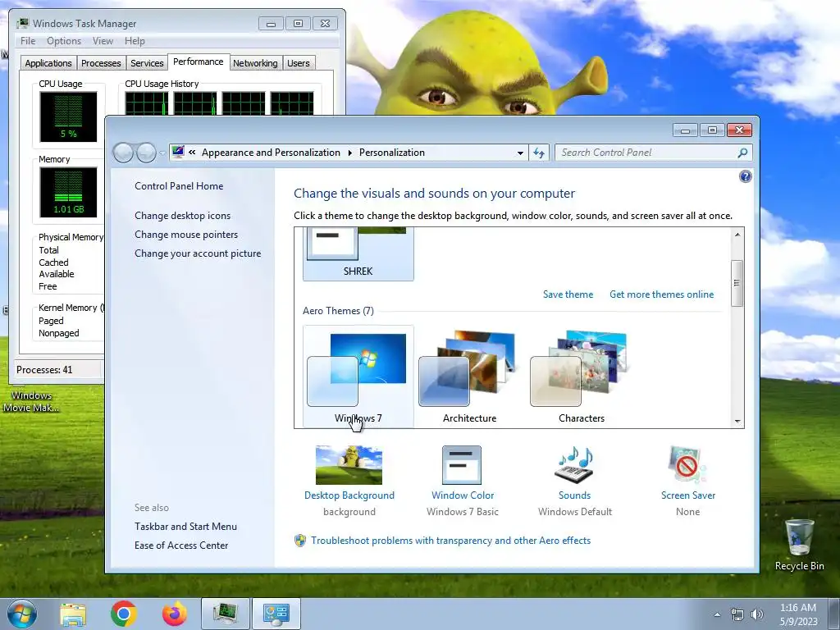This screenshot has height=630, width=840.
Task: Click Troubleshoot problems with transparency link
Action: [450, 541]
